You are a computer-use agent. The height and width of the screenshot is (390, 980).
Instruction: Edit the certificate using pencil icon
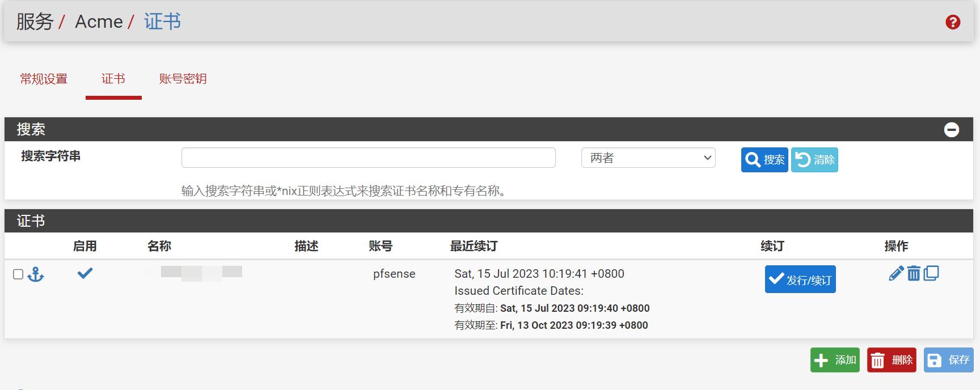[x=896, y=274]
